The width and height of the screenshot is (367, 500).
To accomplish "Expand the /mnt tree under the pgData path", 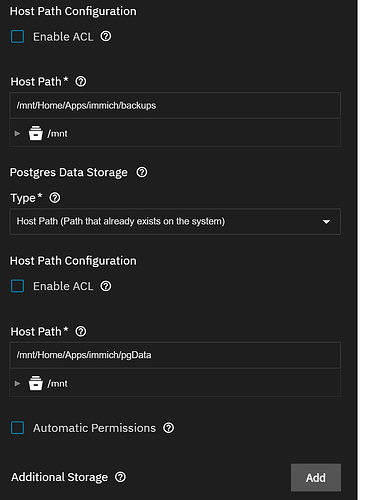I will point(17,383).
